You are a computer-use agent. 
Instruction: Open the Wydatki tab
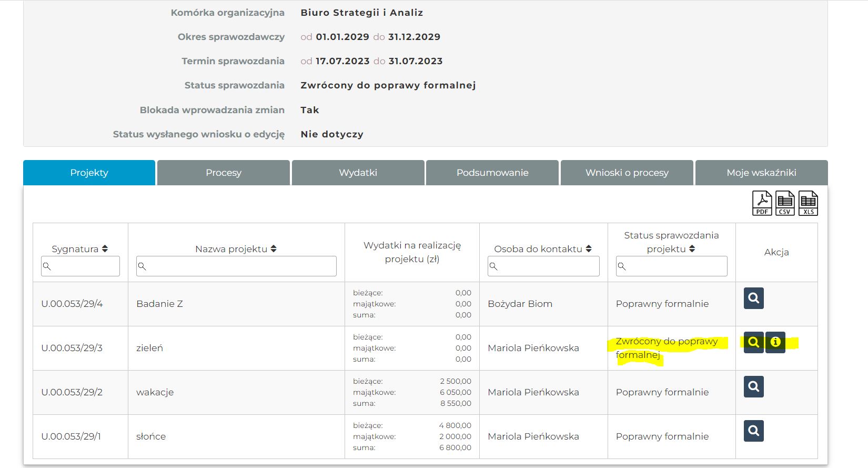[358, 173]
